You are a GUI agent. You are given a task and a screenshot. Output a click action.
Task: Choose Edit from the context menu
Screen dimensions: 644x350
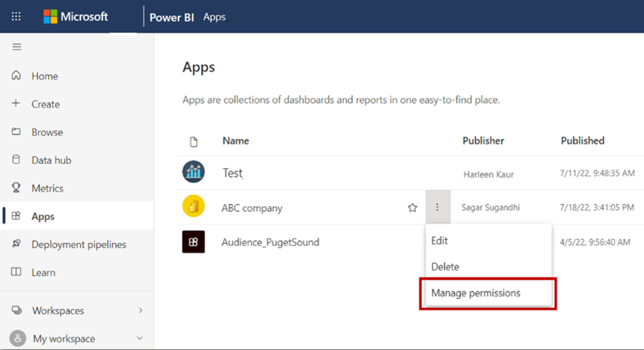pos(440,241)
